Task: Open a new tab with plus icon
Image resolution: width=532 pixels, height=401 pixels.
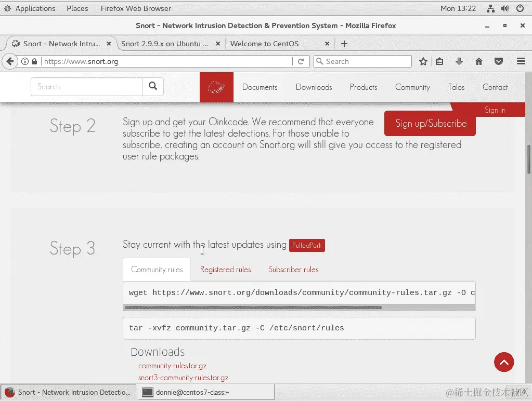Action: coord(344,44)
